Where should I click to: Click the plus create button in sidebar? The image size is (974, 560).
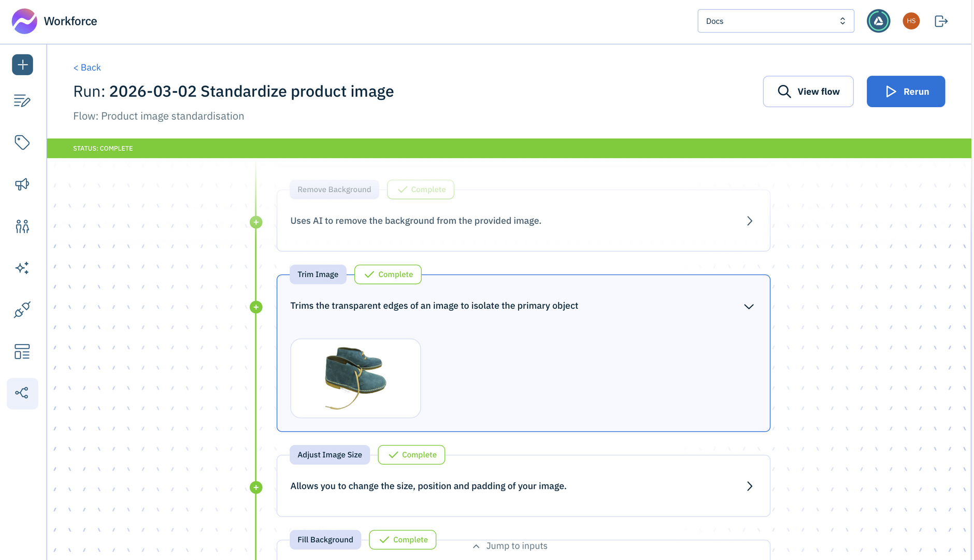(22, 65)
